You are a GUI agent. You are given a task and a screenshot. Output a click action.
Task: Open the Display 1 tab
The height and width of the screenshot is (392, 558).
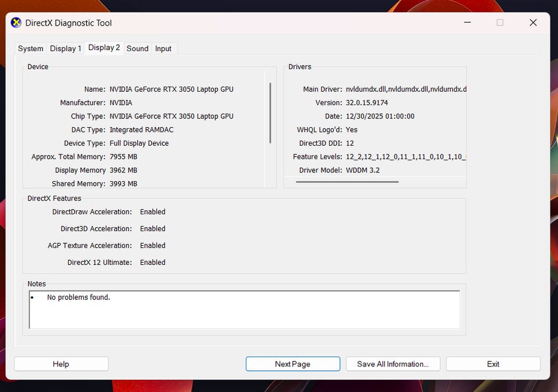tap(66, 48)
